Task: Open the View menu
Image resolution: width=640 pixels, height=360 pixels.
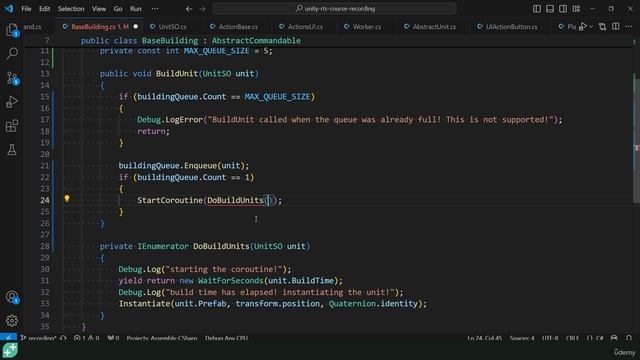Action: 99,9
